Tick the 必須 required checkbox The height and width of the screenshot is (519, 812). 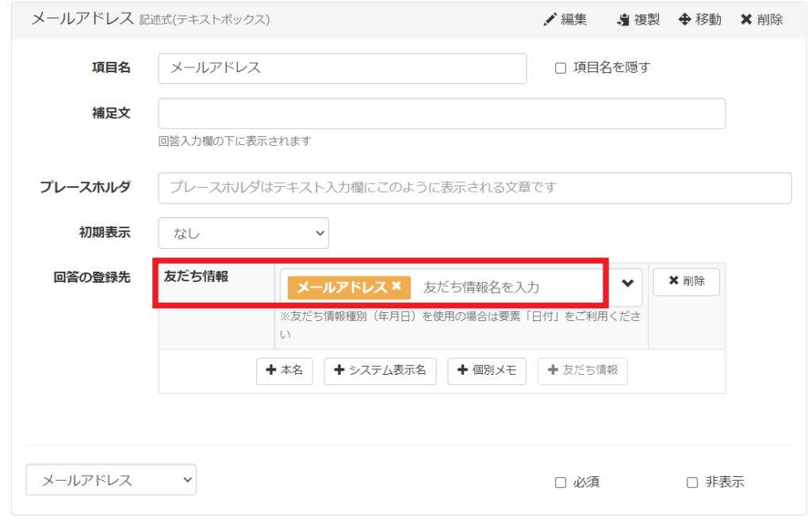pyautogui.click(x=561, y=482)
